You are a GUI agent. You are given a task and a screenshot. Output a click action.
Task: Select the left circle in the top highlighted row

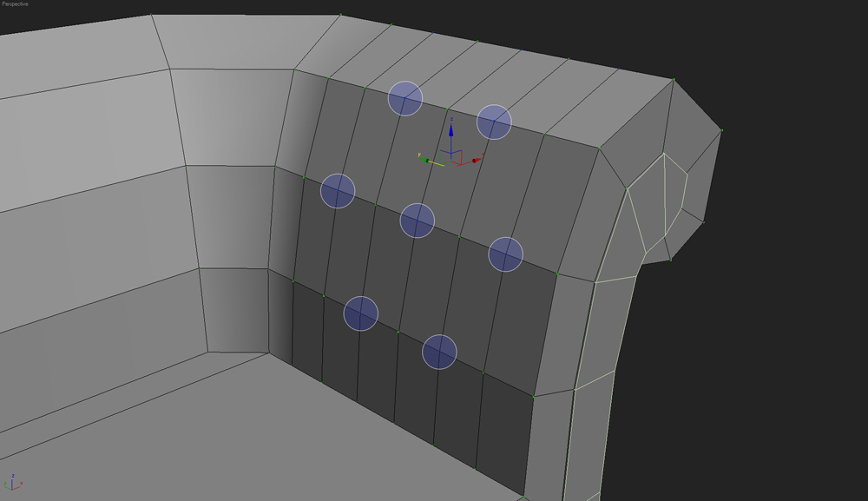[405, 98]
